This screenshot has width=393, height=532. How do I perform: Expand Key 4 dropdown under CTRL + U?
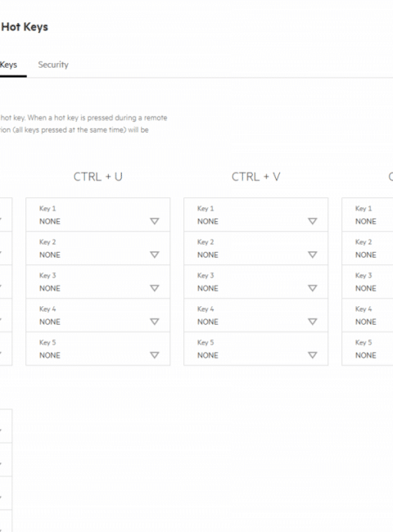point(98,315)
